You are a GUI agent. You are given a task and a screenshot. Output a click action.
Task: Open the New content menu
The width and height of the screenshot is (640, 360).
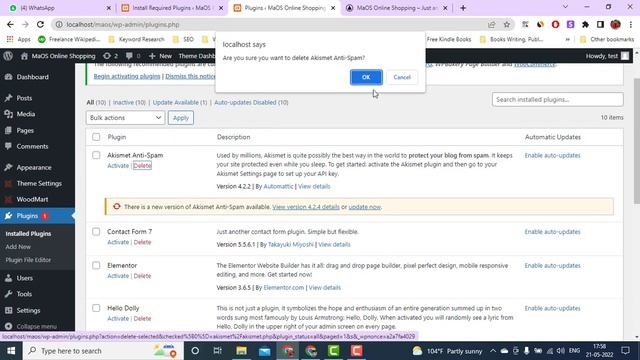pos(160,56)
